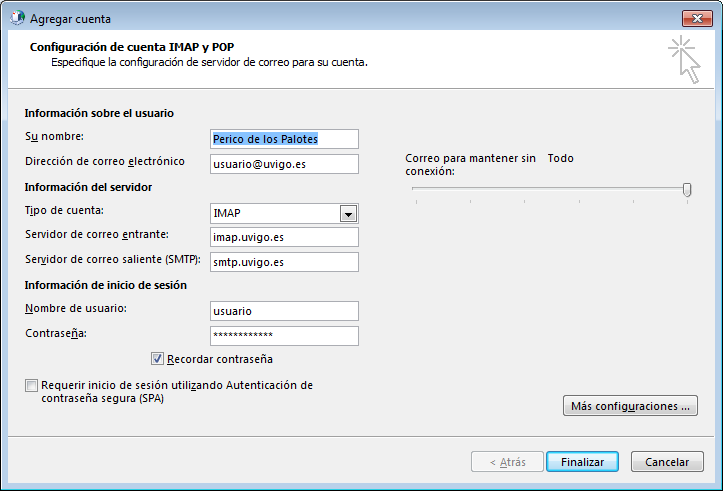
Task: Enable the SPA secure authentication checkbox
Action: (x=32, y=385)
